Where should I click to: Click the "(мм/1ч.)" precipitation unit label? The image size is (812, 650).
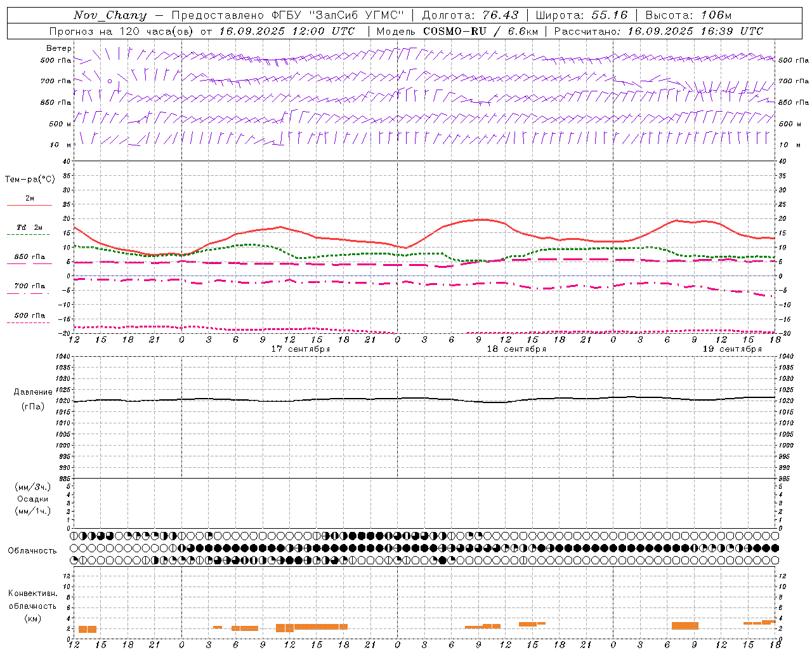coord(33,511)
